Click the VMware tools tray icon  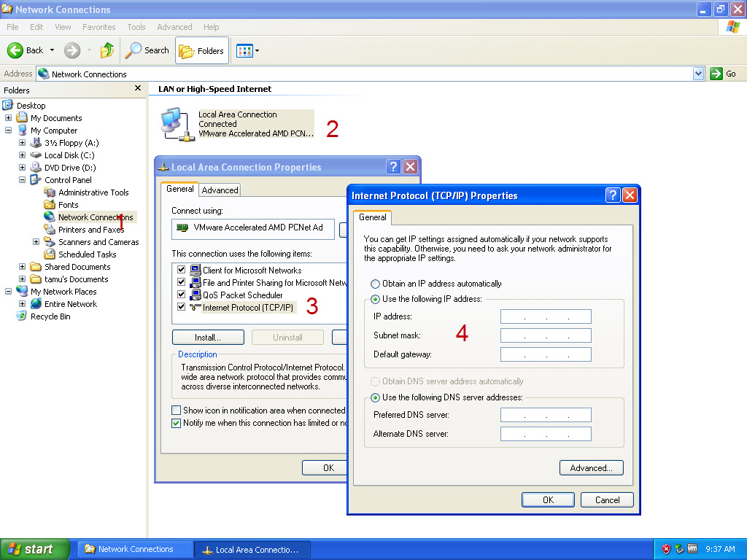(x=692, y=549)
